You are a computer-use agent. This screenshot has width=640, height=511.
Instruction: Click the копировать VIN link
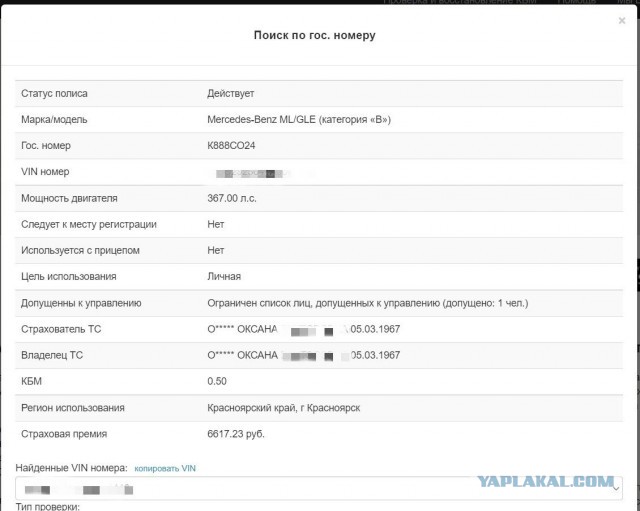(x=165, y=469)
